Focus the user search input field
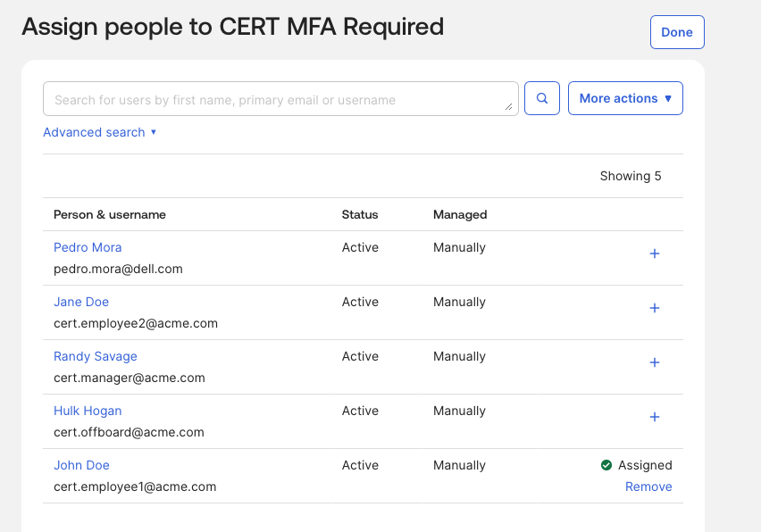The height and width of the screenshot is (532, 761). pos(280,99)
